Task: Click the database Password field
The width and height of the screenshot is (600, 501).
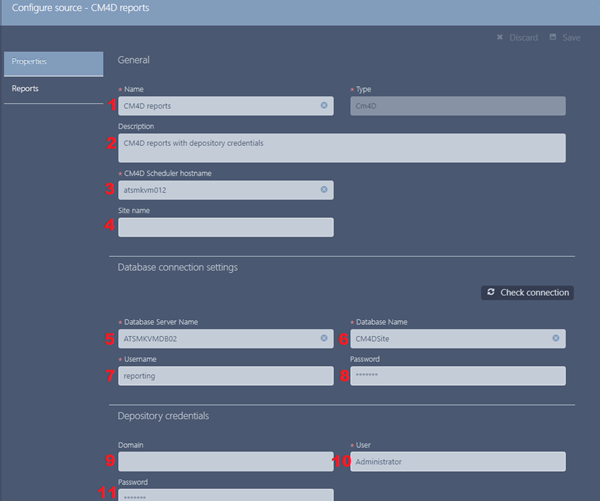Action: tap(458, 376)
